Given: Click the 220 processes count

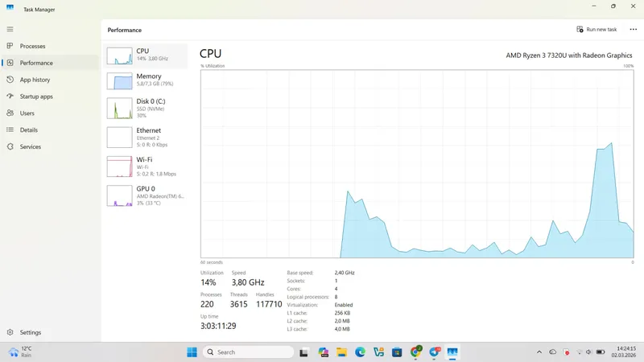Looking at the screenshot, I should click(x=207, y=304).
